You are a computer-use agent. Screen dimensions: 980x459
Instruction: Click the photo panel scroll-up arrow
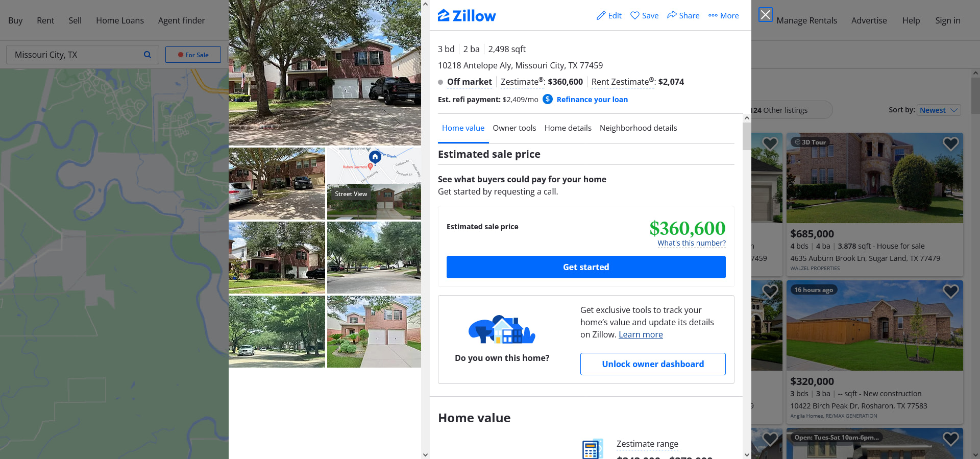point(425,4)
